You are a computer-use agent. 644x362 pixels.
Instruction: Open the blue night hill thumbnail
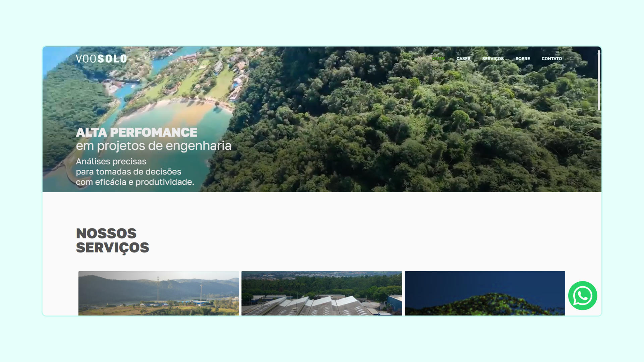pos(485,293)
